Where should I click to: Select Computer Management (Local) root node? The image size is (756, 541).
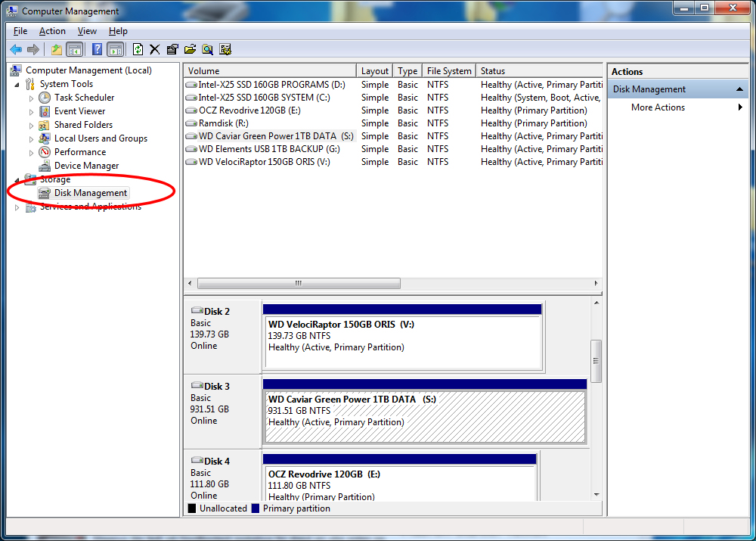click(x=88, y=70)
